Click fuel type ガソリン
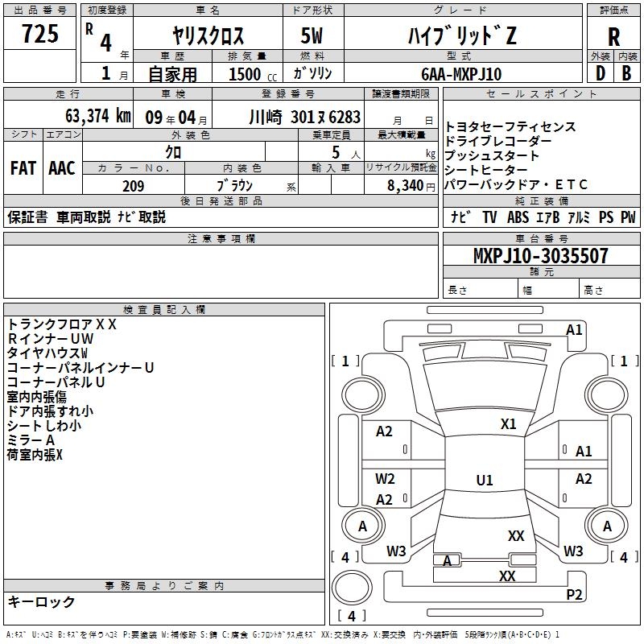Viewport: 644px width, 644px height. coord(312,73)
